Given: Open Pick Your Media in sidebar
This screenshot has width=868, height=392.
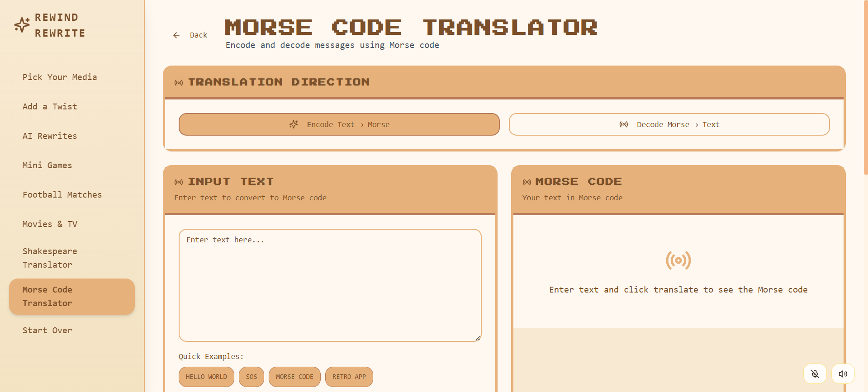Looking at the screenshot, I should (x=72, y=77).
